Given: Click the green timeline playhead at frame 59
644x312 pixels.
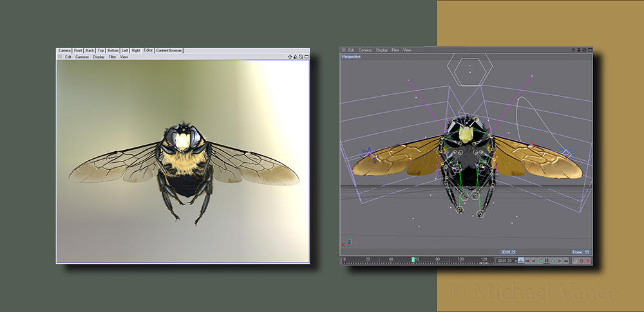Looking at the screenshot, I should click(413, 260).
